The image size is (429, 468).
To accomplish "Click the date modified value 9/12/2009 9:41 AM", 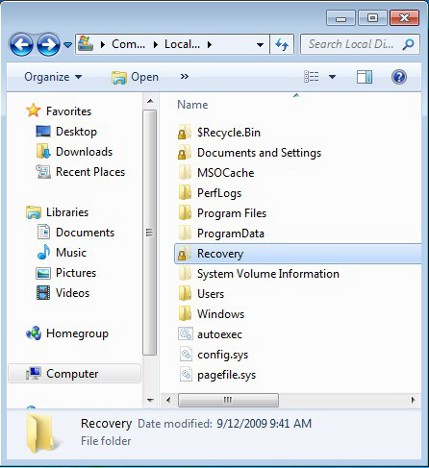I will tap(264, 424).
